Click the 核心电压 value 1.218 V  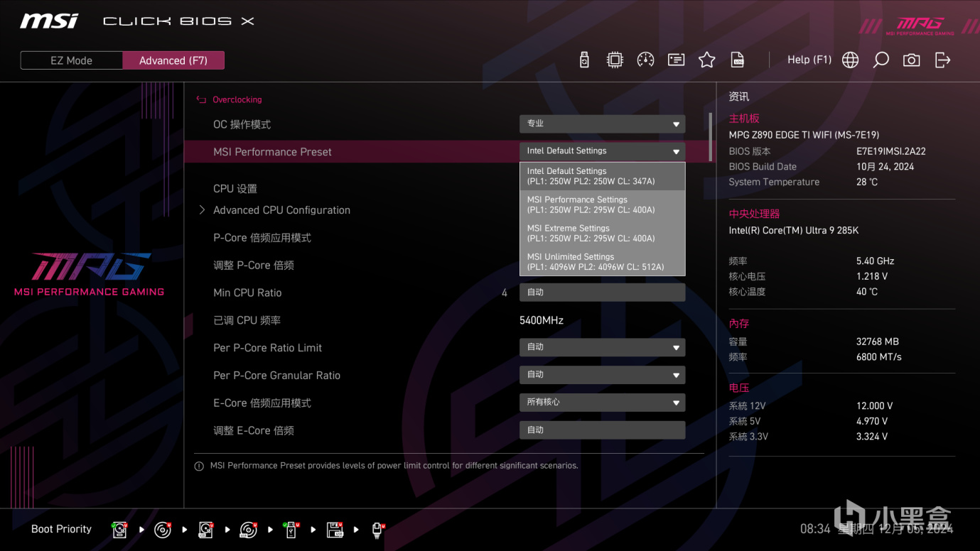(872, 277)
